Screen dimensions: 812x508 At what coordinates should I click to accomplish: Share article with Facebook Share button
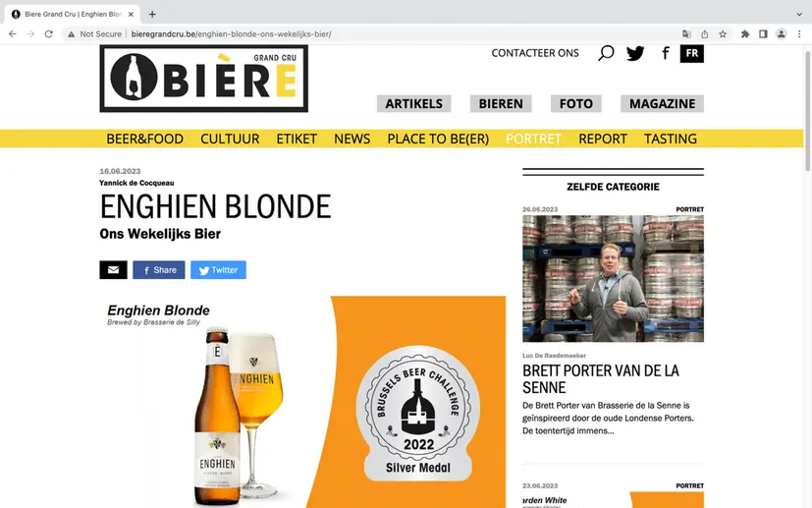coord(159,269)
